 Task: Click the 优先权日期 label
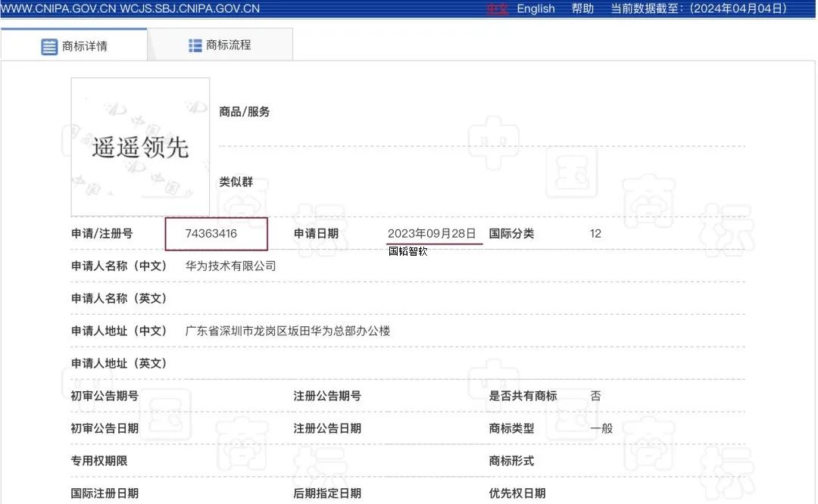pyautogui.click(x=517, y=493)
